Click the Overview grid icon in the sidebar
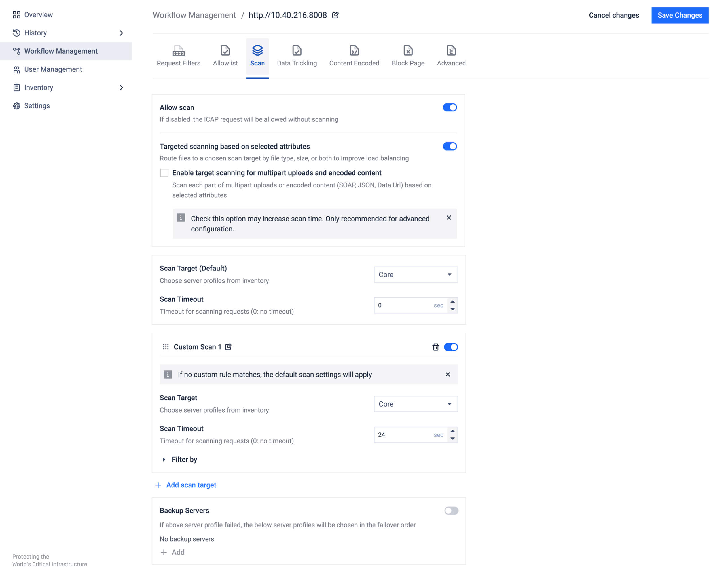 tap(16, 15)
